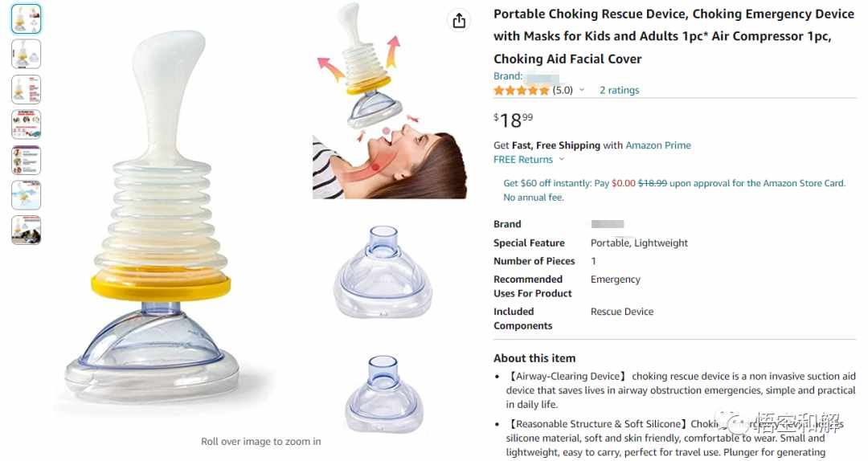Select the fifth product thumbnail
868x461 pixels.
[x=26, y=160]
